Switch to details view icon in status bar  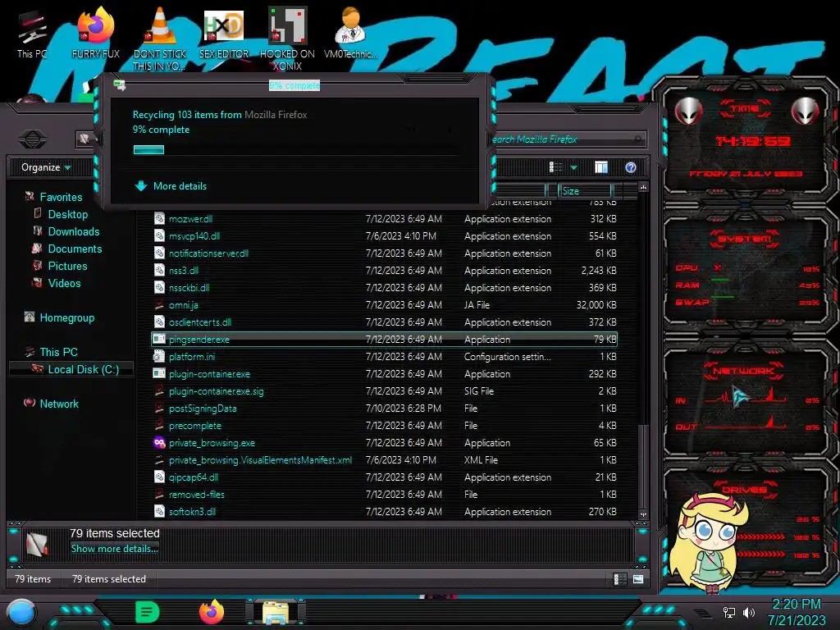[619, 579]
